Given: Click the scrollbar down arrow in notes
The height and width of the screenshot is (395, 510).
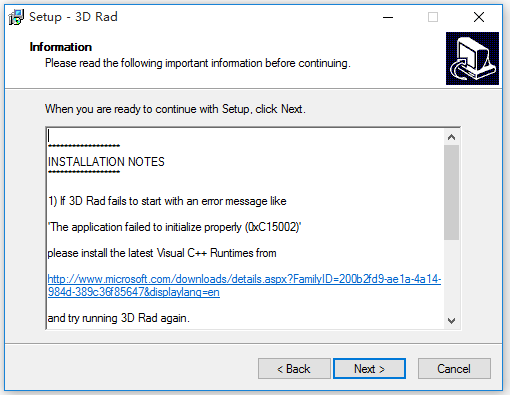Looking at the screenshot, I should tap(451, 321).
